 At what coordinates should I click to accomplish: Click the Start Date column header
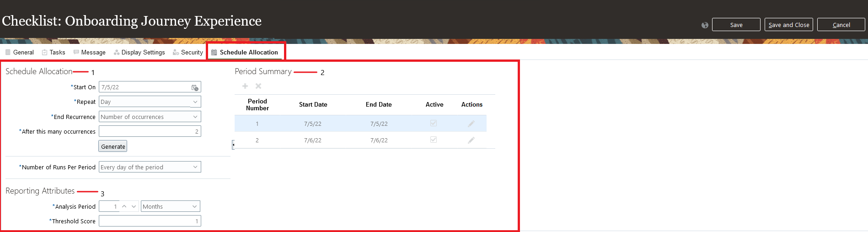(313, 104)
